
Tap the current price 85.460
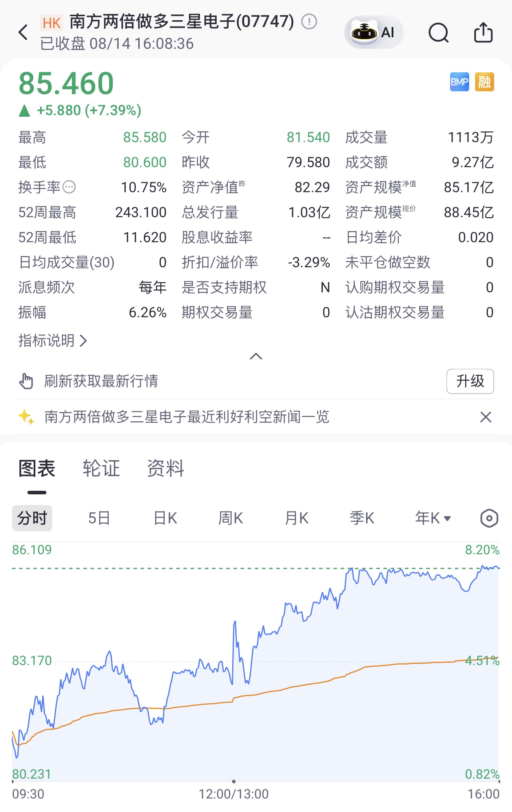66,83
